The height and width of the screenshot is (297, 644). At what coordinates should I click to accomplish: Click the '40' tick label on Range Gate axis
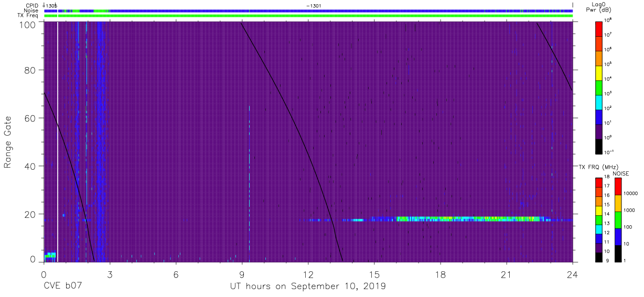(30, 166)
